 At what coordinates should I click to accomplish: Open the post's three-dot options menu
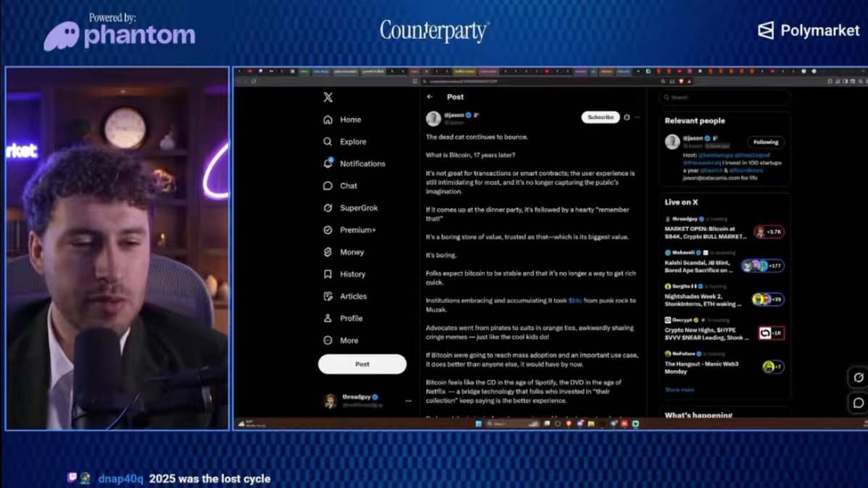point(637,117)
